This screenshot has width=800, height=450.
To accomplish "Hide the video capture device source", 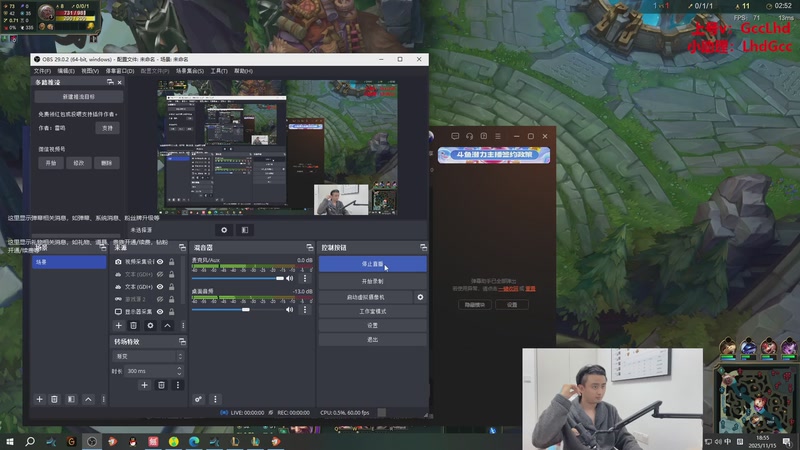I will pos(160,262).
